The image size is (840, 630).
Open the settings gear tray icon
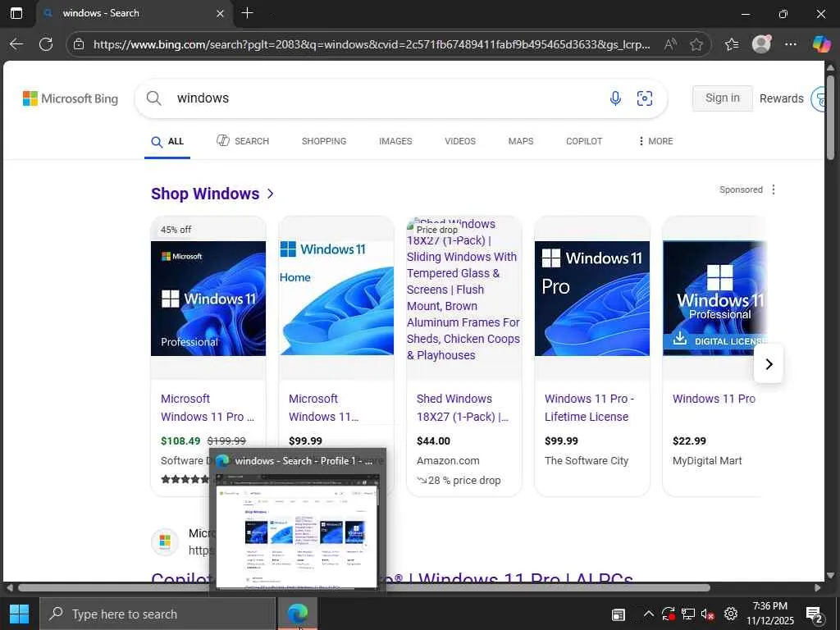730,614
